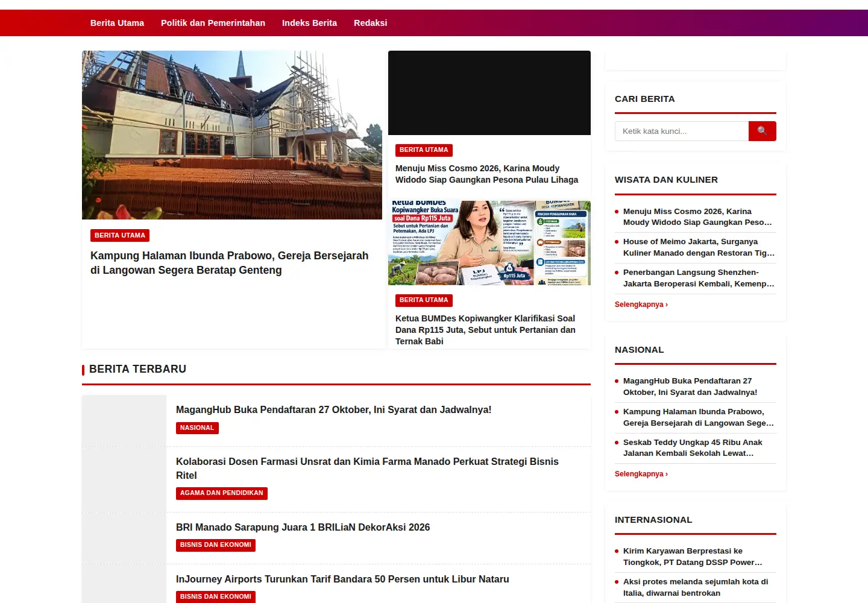
Task: Go to Indeks Berita in navbar
Action: (309, 23)
